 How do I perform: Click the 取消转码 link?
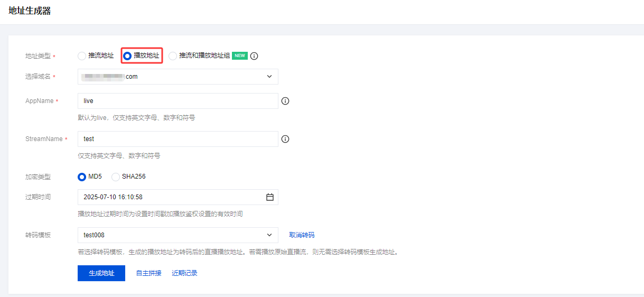[302, 235]
